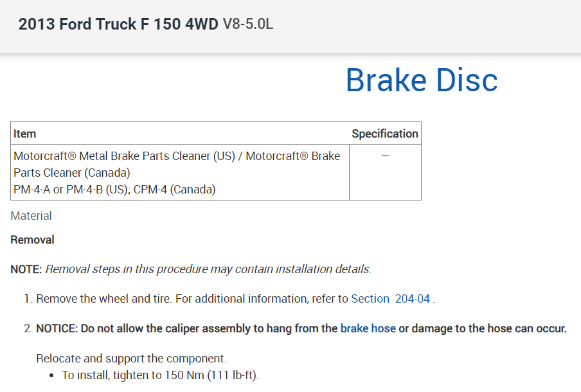Click Relocate and support the component text

point(131,358)
